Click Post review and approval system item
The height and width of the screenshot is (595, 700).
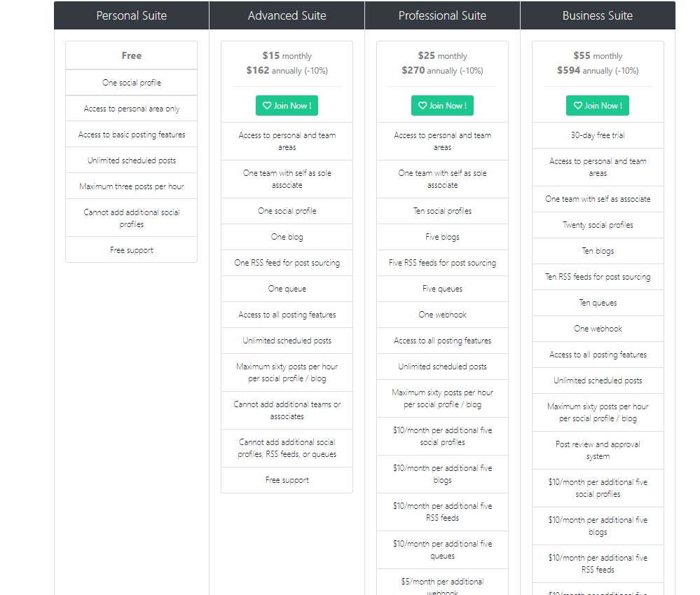click(x=598, y=450)
